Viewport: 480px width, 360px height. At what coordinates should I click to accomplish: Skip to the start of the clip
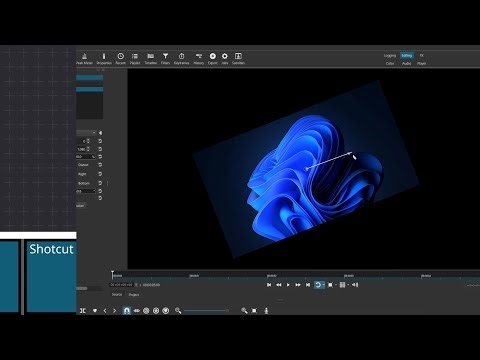(x=269, y=285)
